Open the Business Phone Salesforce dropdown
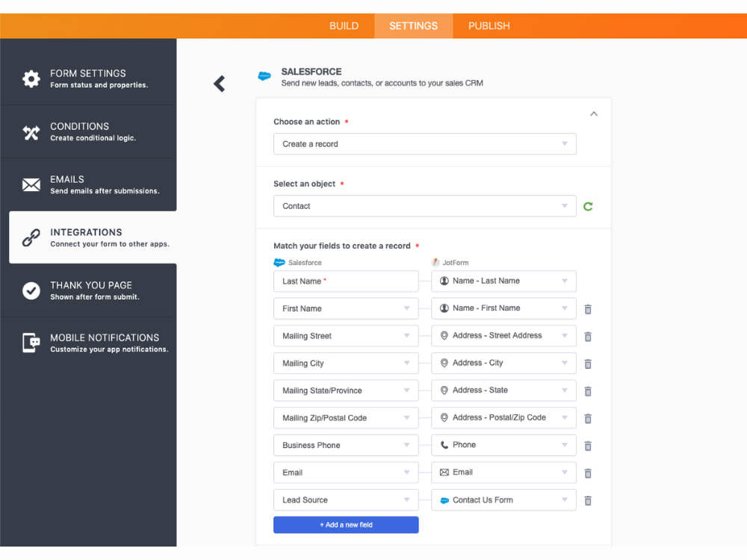 click(346, 445)
